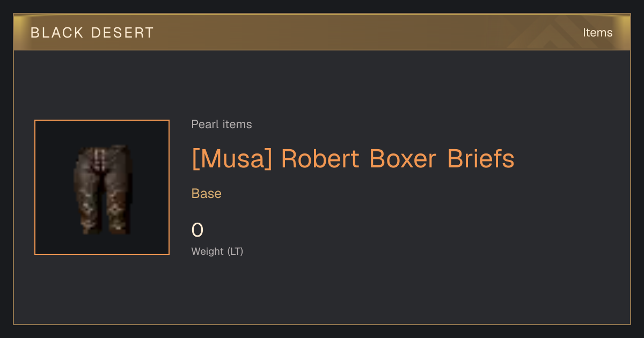This screenshot has width=644, height=338.
Task: Click the Robert Boxer Briefs pants icon
Action: click(102, 189)
